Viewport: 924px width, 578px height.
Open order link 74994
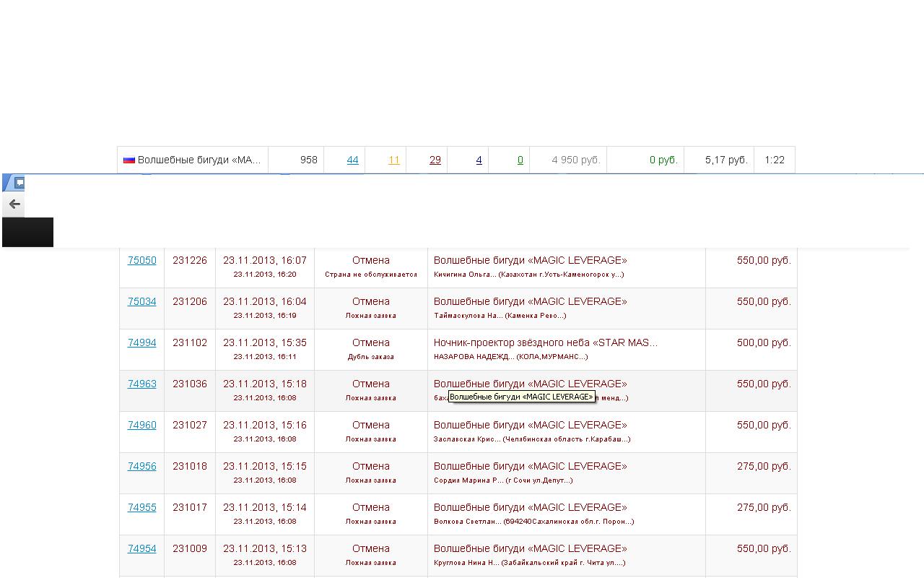click(x=141, y=342)
